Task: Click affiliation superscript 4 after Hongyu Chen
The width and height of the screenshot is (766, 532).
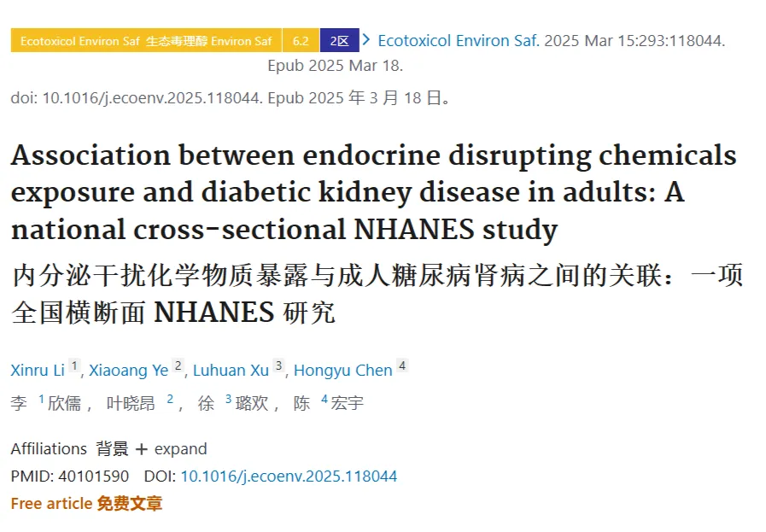Action: pyautogui.click(x=402, y=365)
